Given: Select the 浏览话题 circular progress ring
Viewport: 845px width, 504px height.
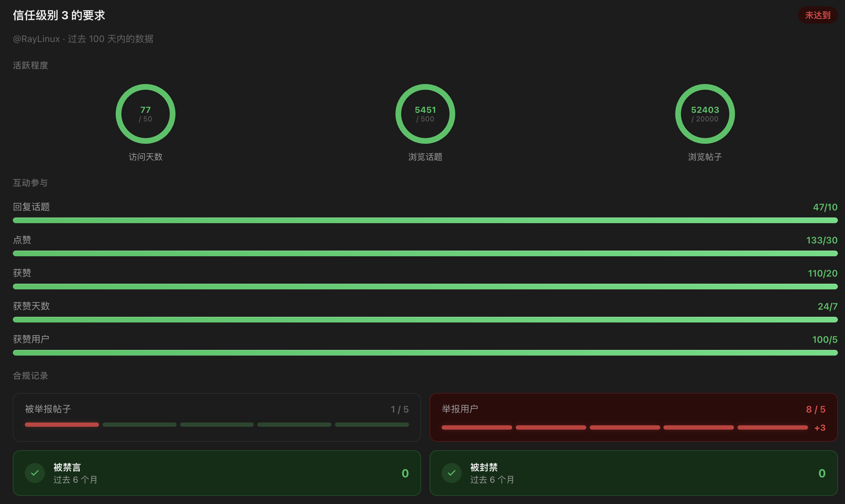Looking at the screenshot, I should pyautogui.click(x=425, y=114).
